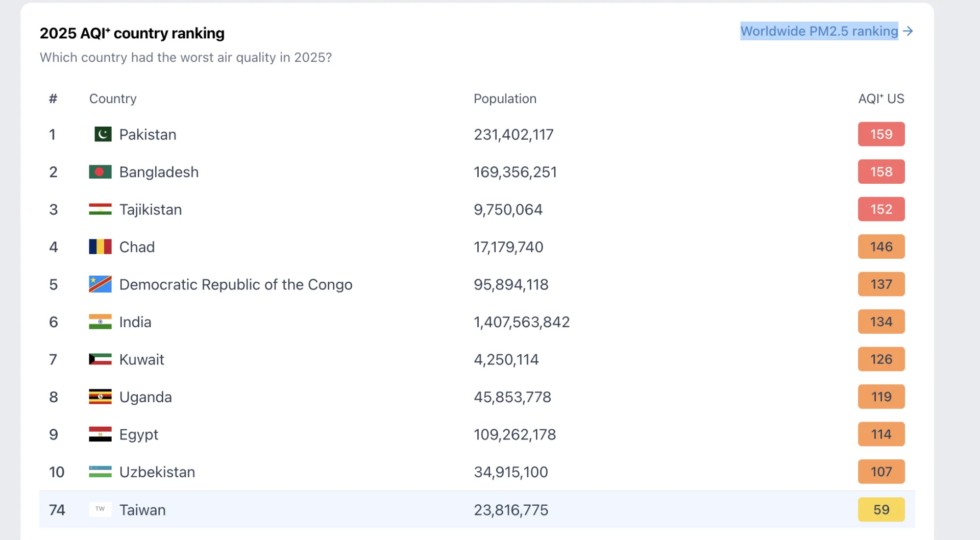
Task: Click the Kuwait flag icon
Action: click(100, 359)
